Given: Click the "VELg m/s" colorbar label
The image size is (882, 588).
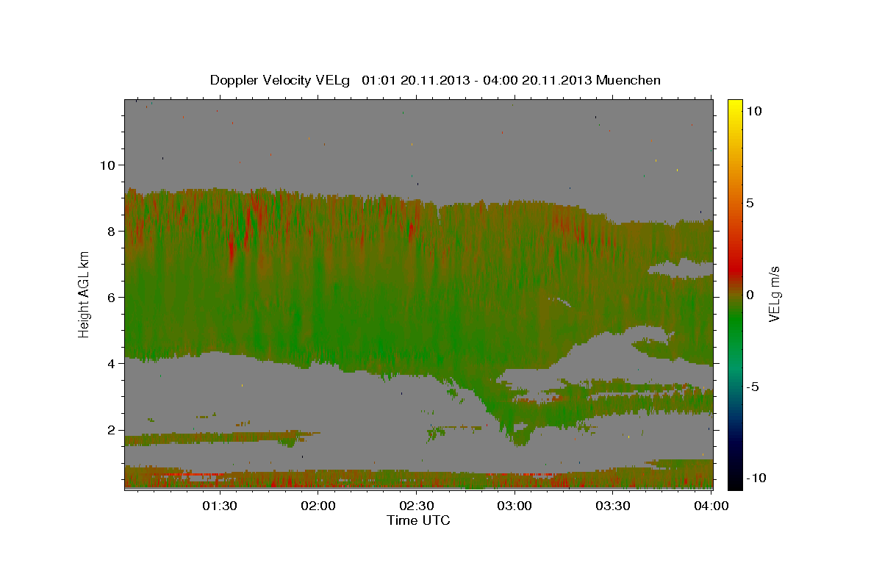Looking at the screenshot, I should (774, 294).
